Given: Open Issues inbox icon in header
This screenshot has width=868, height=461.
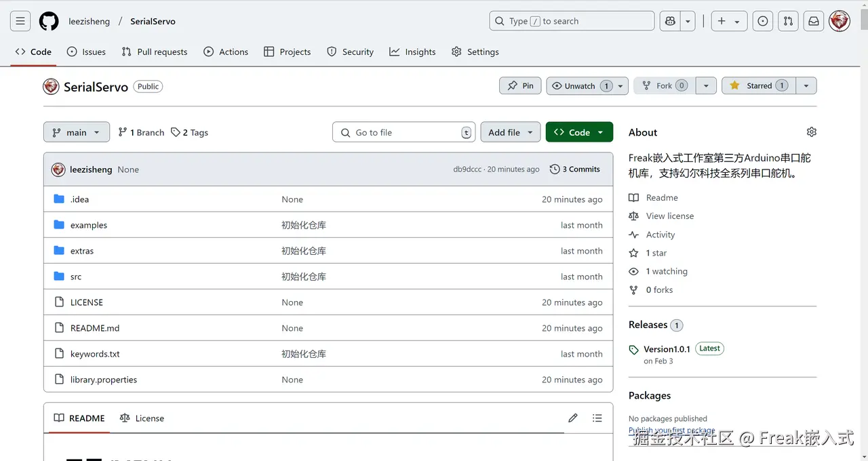Looking at the screenshot, I should coord(763,21).
